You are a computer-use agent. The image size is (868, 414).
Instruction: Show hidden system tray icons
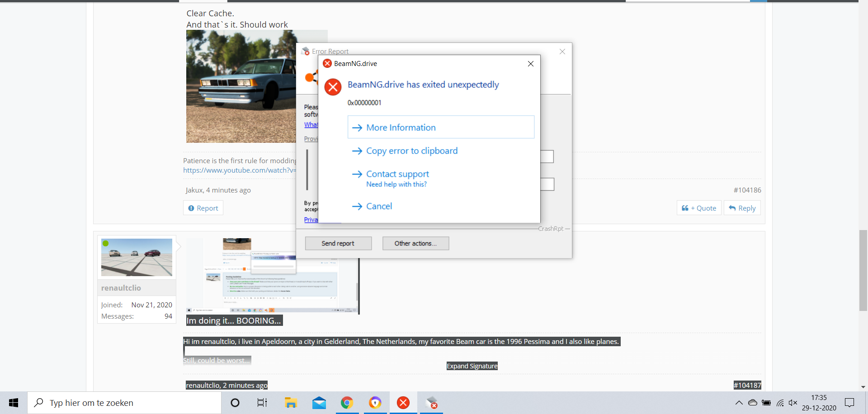739,403
